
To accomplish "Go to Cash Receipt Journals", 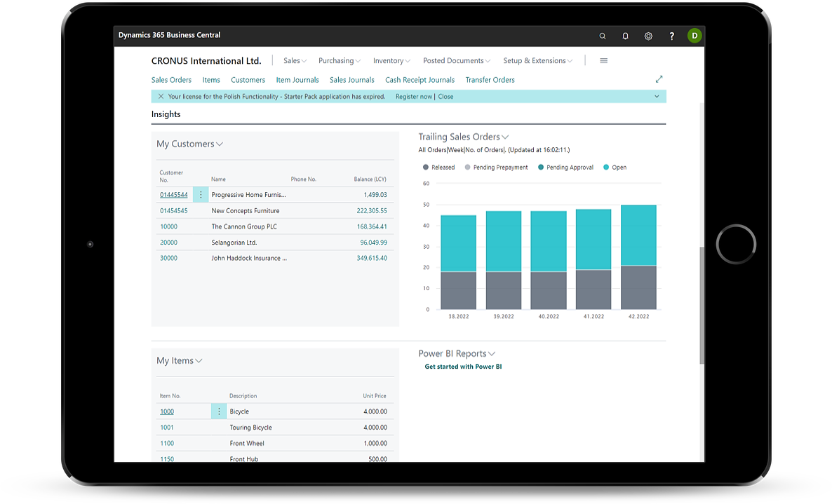I will coord(420,80).
